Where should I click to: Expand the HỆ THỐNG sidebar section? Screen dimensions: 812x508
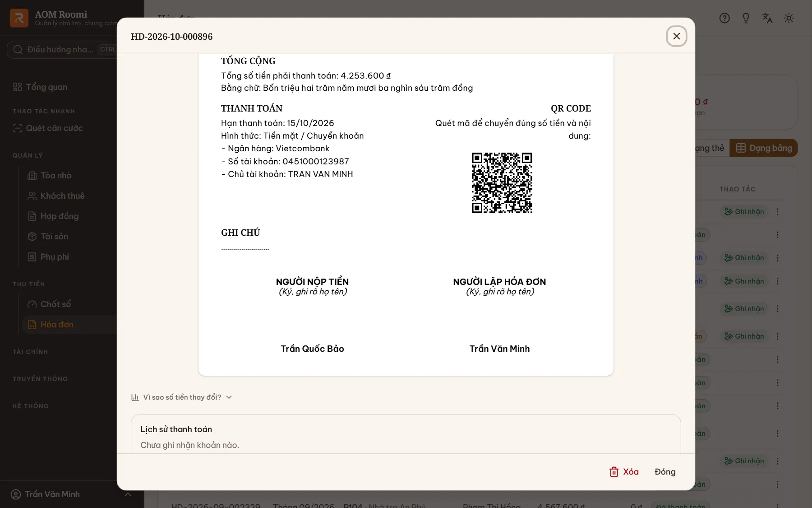(x=30, y=406)
